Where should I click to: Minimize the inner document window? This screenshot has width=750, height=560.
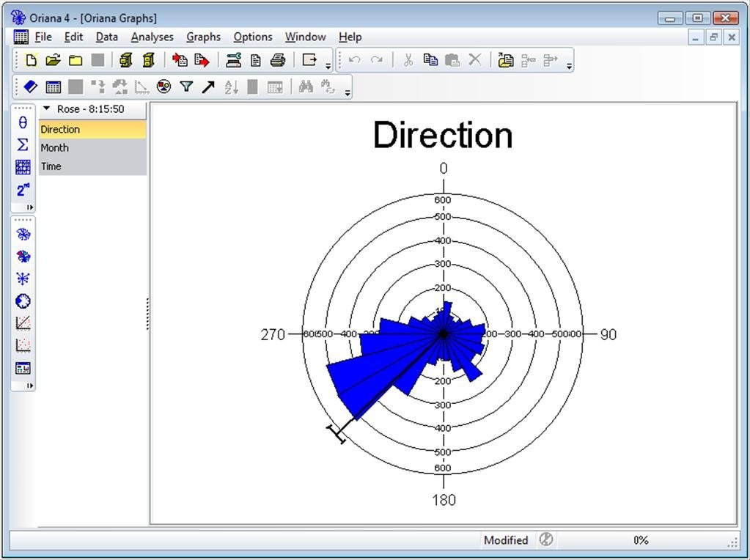click(696, 37)
